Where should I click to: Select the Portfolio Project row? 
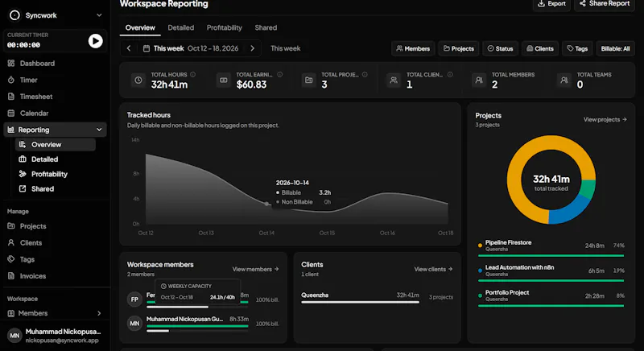(x=551, y=298)
